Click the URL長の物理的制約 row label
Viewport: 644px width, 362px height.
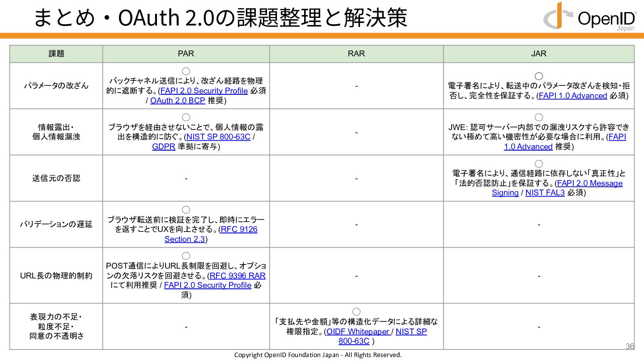pos(56,276)
